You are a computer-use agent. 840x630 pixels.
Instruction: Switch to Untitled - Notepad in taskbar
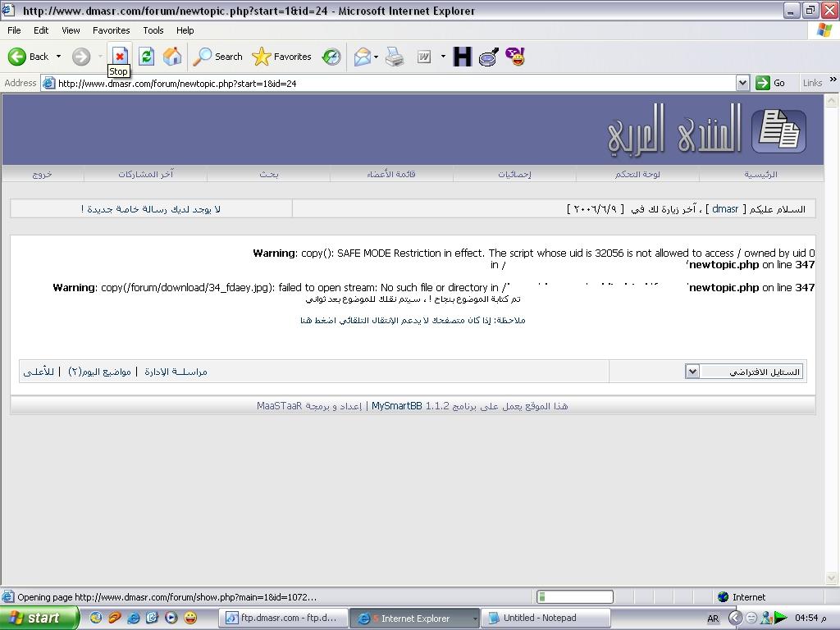click(546, 618)
